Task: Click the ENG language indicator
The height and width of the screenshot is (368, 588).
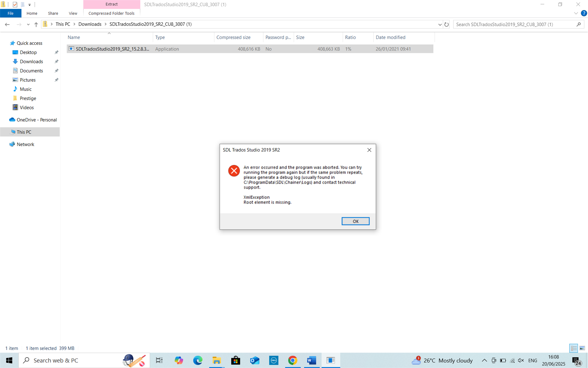Action: pyautogui.click(x=532, y=360)
